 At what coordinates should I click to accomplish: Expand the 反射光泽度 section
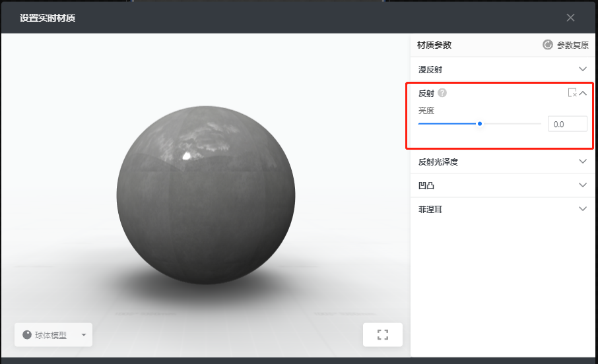tap(582, 161)
